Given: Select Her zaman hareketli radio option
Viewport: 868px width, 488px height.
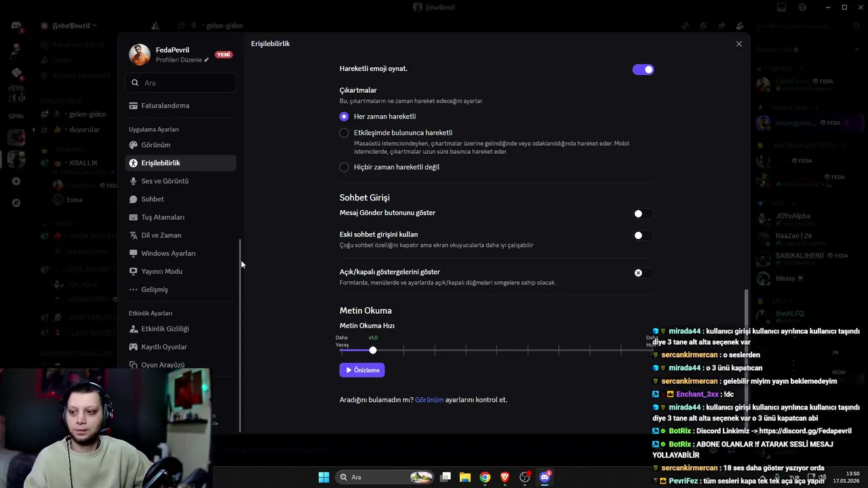Looking at the screenshot, I should tap(344, 117).
